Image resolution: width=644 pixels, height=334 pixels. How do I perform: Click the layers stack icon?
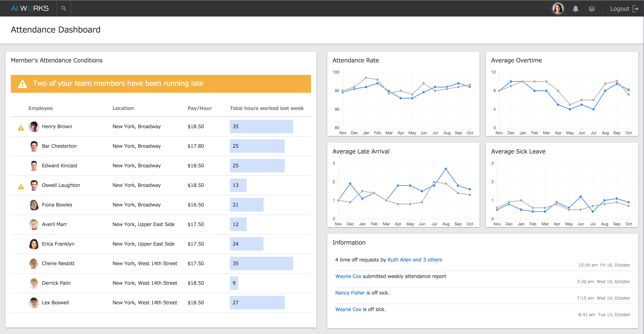(x=591, y=9)
